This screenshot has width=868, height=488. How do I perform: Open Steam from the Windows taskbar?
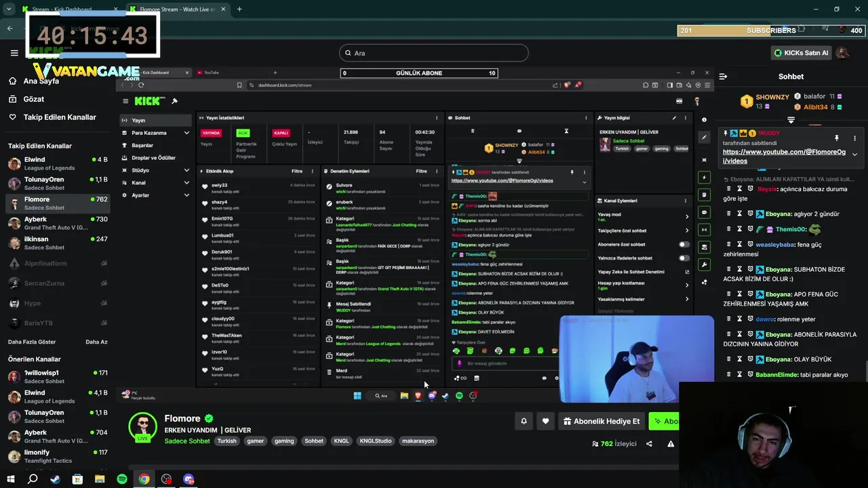(x=55, y=479)
